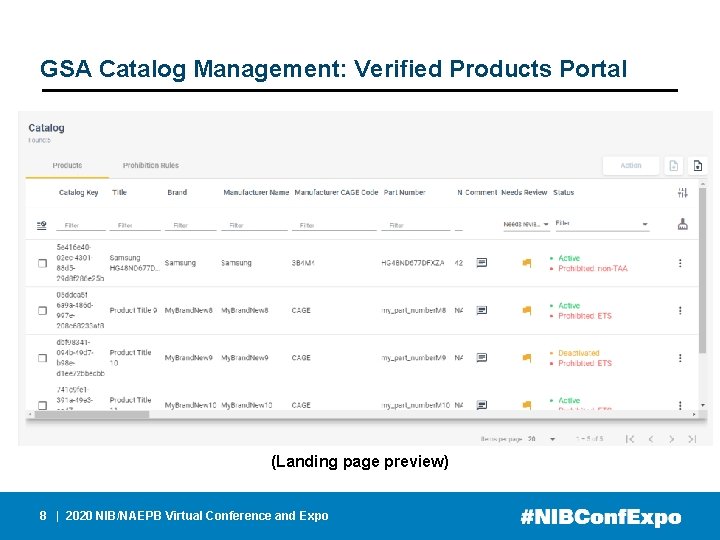Click the horizontal scrollbar thumb
The image size is (720, 540).
[x=92, y=415]
